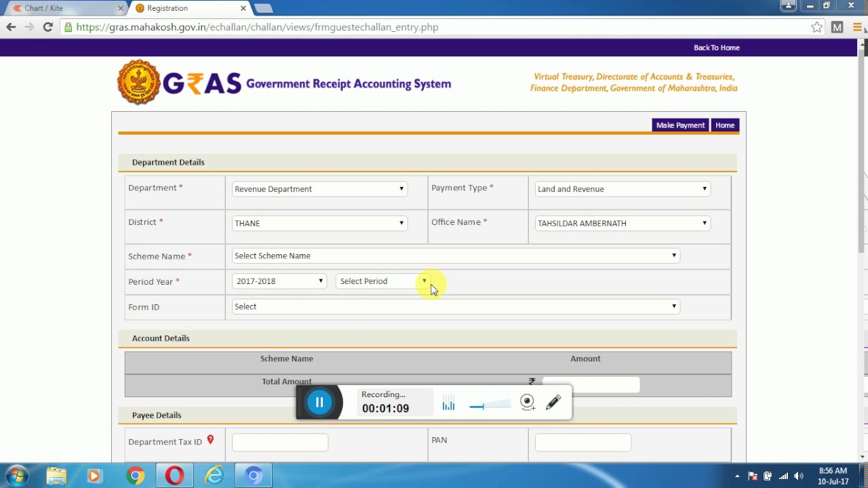Click the Department Tax ID field
The image size is (868, 488).
(280, 443)
